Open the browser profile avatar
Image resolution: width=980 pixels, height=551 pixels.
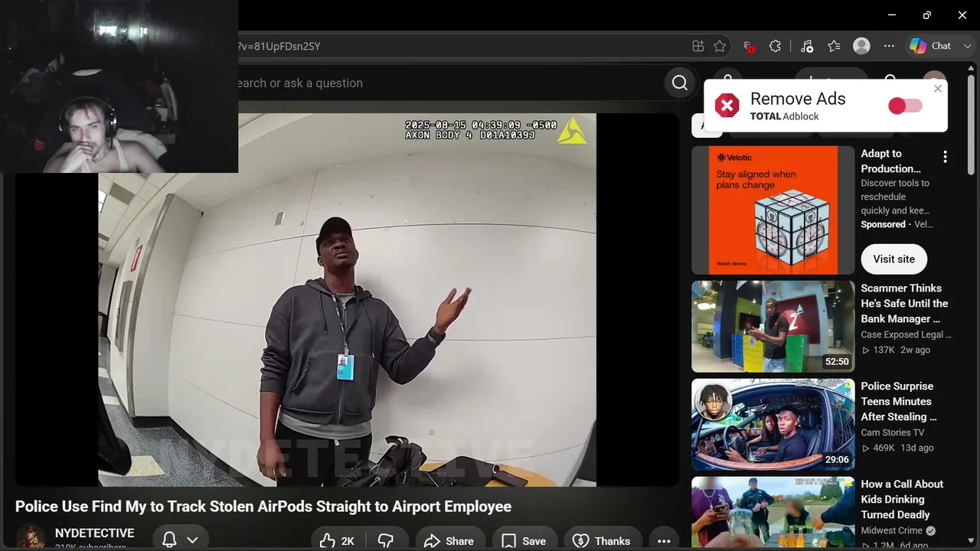(861, 46)
